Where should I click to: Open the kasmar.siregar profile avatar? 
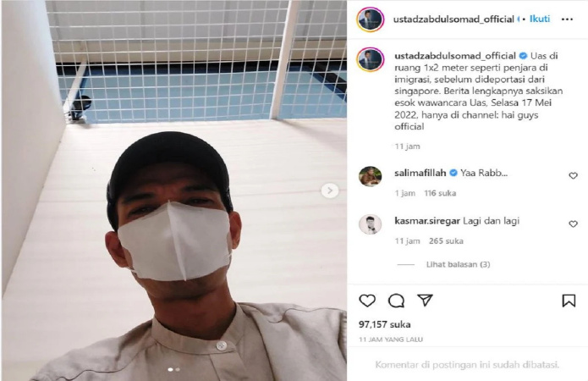click(370, 224)
